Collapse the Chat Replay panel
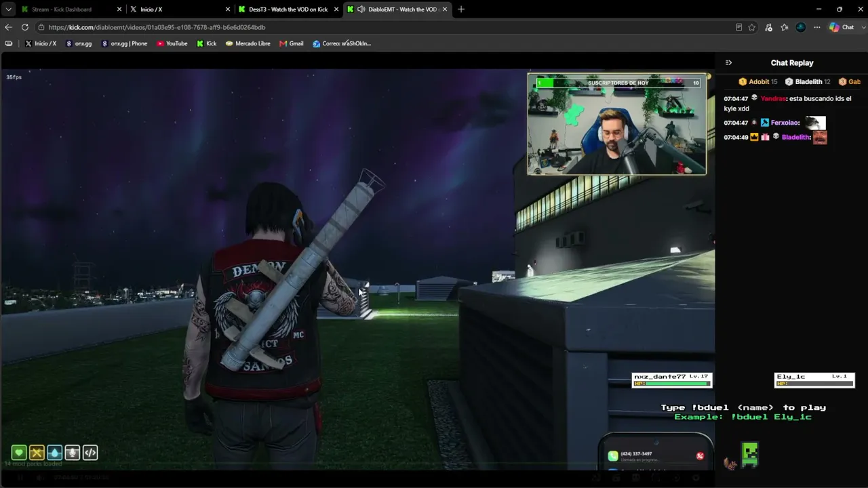 [x=728, y=63]
